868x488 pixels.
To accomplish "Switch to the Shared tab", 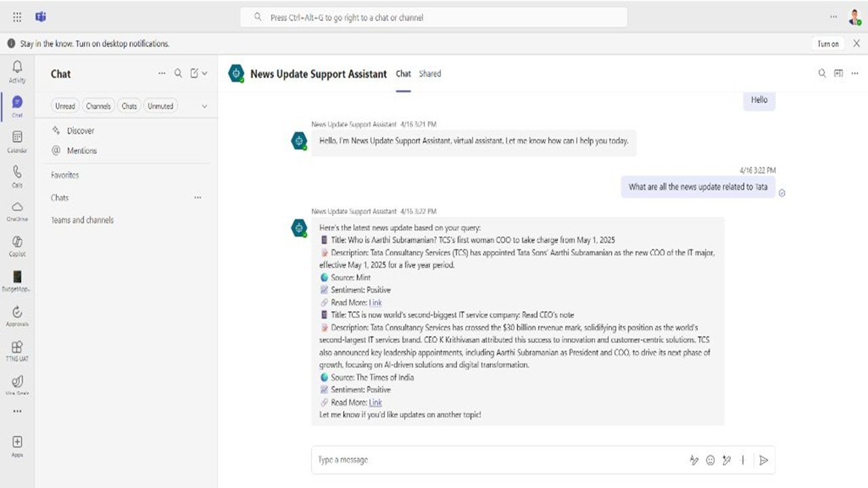I will (x=430, y=73).
